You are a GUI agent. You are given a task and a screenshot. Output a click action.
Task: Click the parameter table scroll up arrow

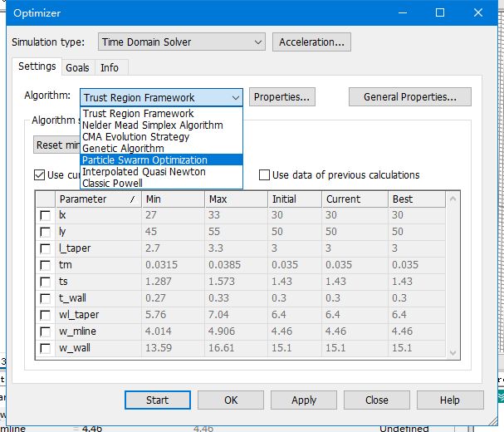tap(453, 199)
